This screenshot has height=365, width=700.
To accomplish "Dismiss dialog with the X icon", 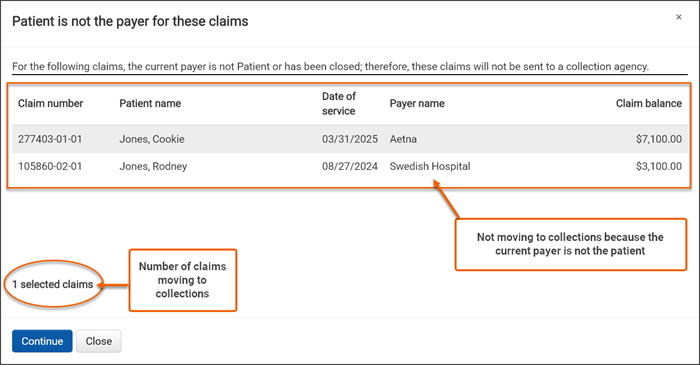I will tap(679, 17).
